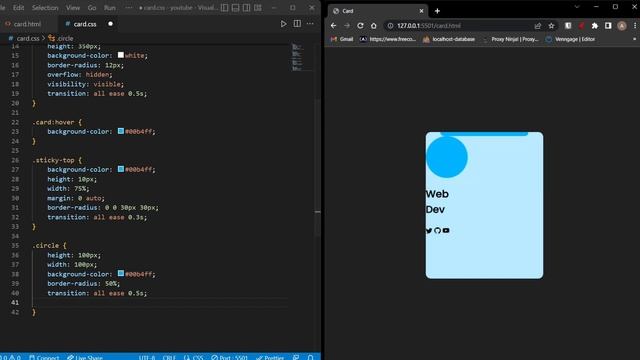The height and width of the screenshot is (360, 640).
Task: Open the feedback icon in the status bar
Action: coord(296,357)
